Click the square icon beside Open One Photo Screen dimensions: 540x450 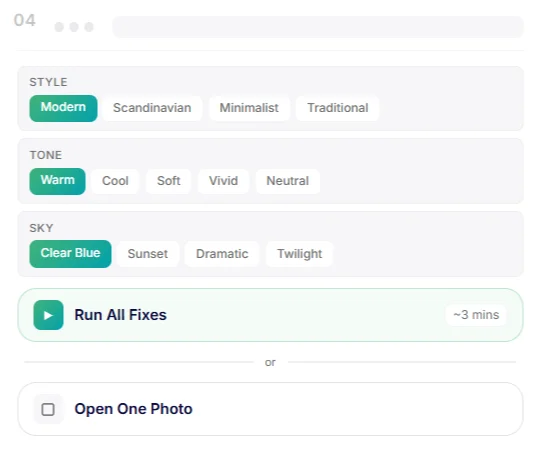48,409
